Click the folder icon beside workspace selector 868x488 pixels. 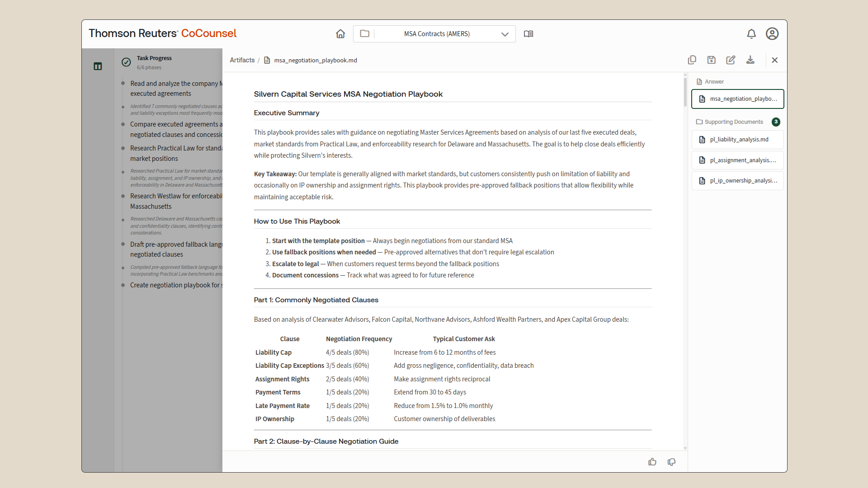[x=364, y=34]
